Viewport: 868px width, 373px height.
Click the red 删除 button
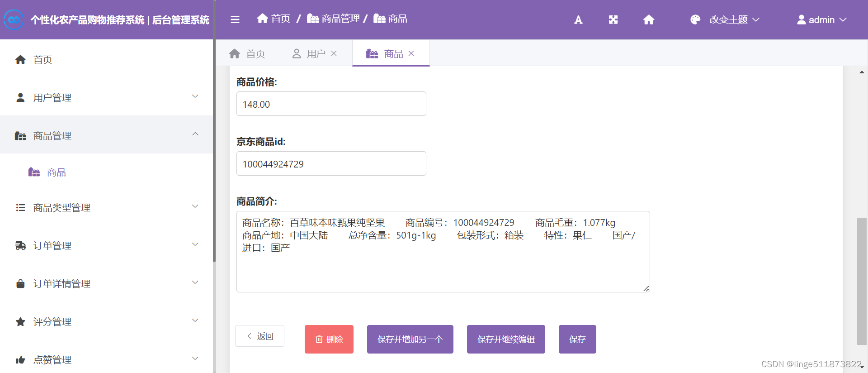click(x=329, y=339)
